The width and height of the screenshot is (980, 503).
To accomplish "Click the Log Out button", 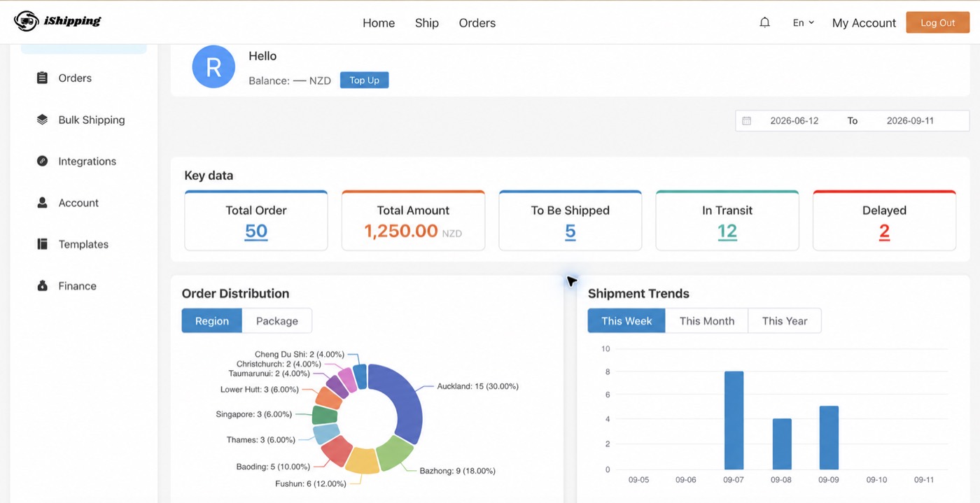I will click(x=937, y=22).
